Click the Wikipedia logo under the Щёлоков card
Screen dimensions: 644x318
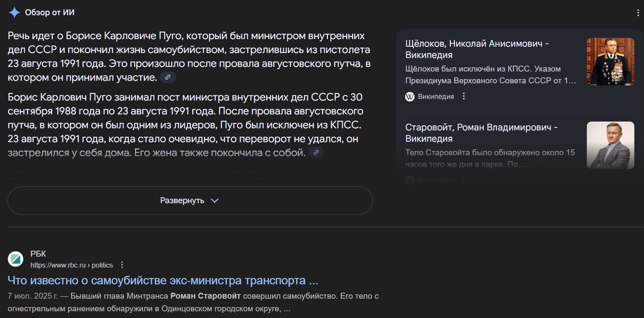coord(410,97)
